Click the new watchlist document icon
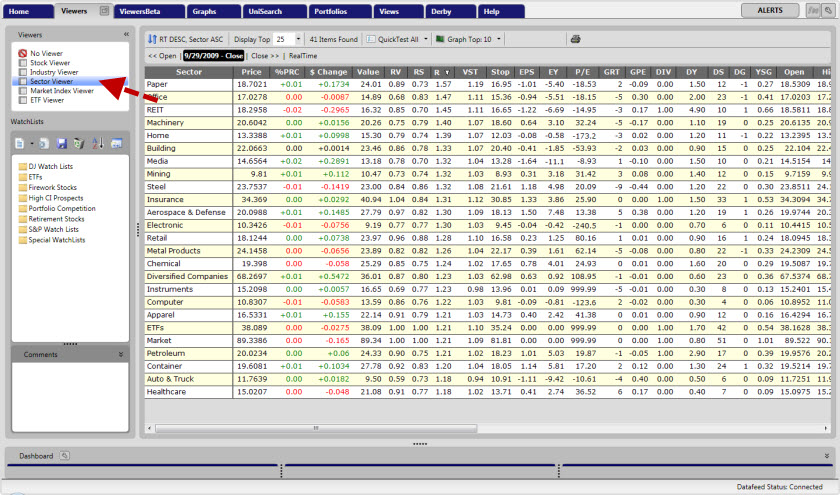Viewport: 840px width, 495px height. (19, 144)
